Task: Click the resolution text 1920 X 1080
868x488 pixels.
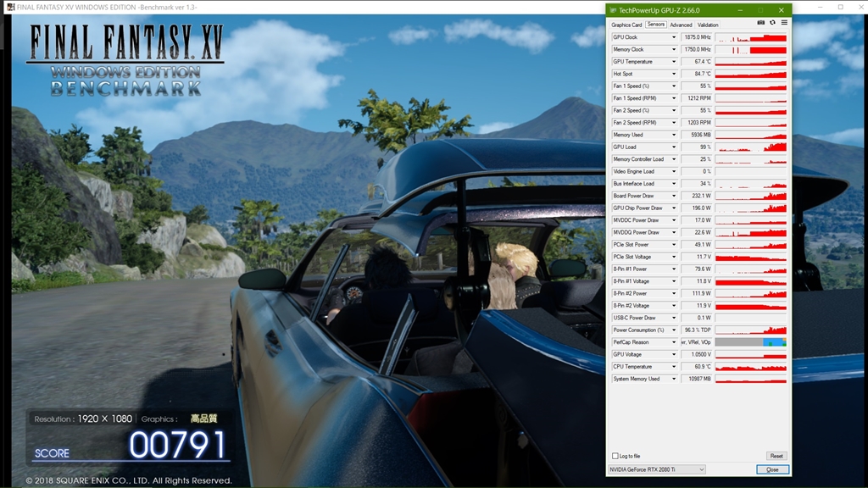Action: point(104,419)
